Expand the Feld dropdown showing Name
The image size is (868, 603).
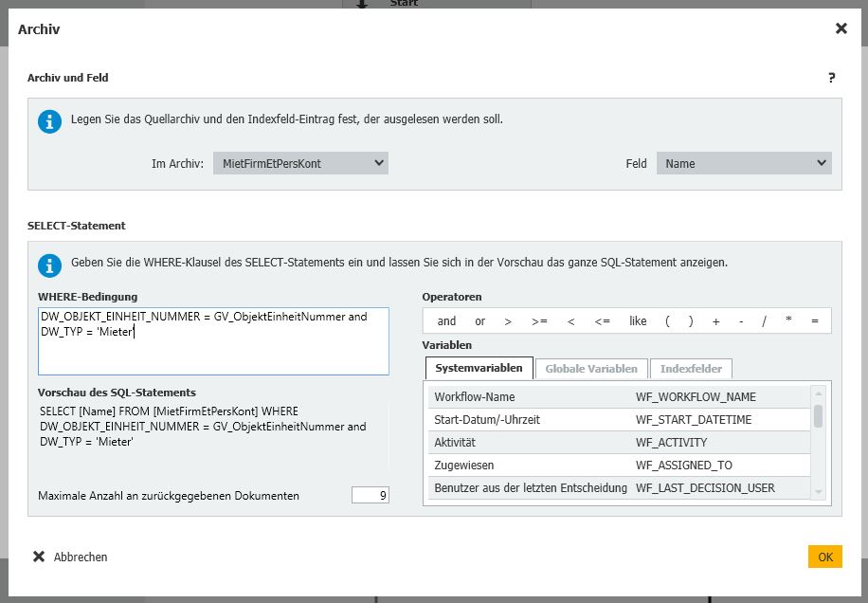tap(744, 163)
